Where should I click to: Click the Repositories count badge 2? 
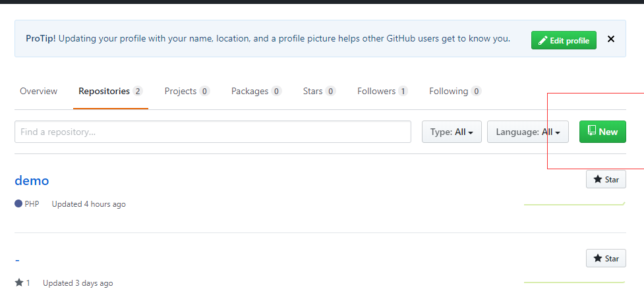click(x=138, y=91)
